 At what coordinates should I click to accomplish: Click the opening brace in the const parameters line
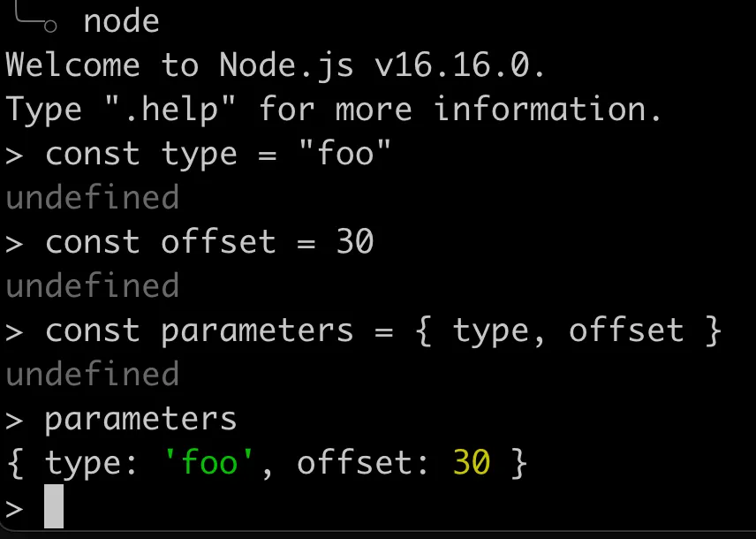tap(423, 331)
